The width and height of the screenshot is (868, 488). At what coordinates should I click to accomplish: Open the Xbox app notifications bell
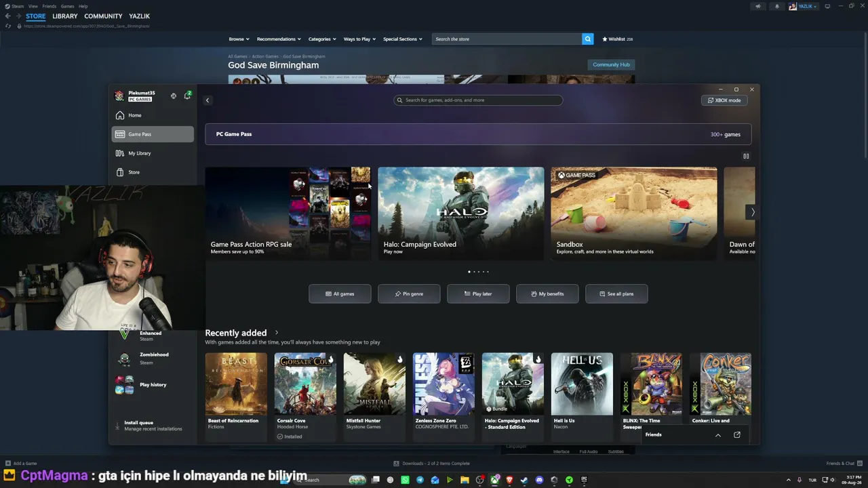click(x=187, y=96)
